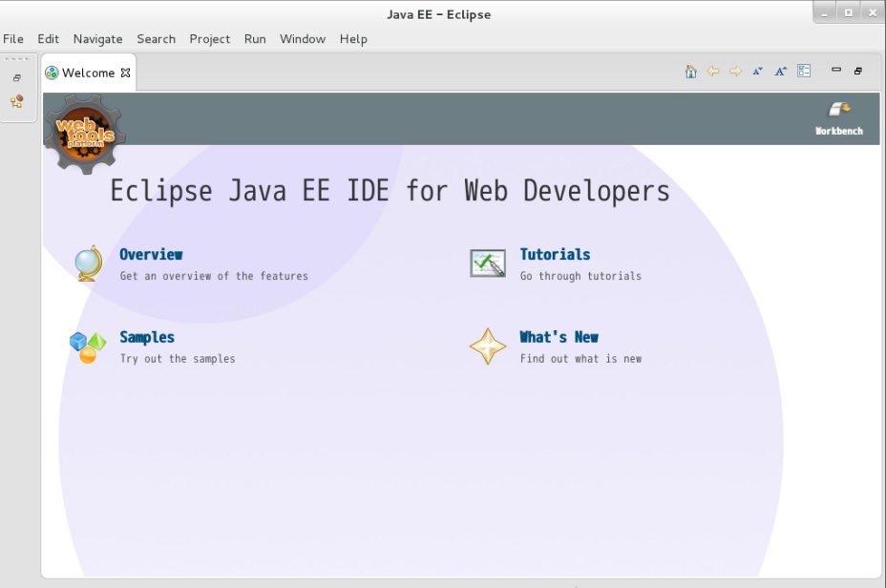Open the File menu
Image resolution: width=886 pixels, height=588 pixels.
tap(13, 39)
